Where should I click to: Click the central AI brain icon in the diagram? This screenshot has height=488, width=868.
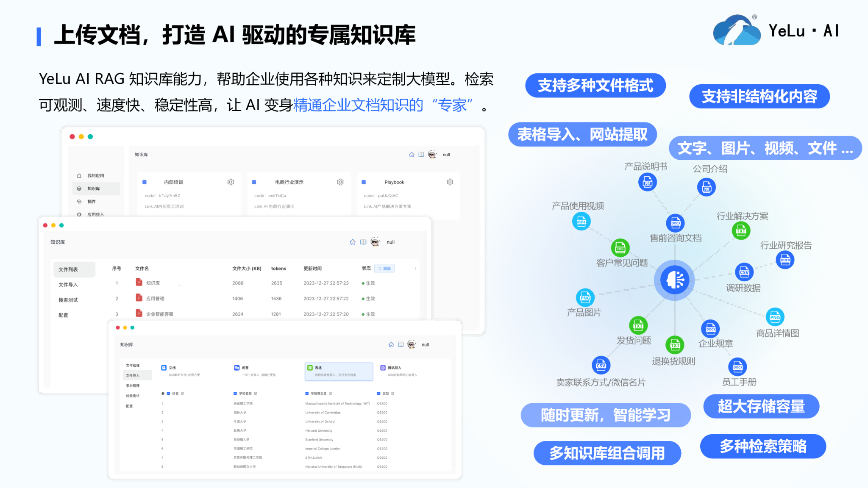pyautogui.click(x=674, y=280)
